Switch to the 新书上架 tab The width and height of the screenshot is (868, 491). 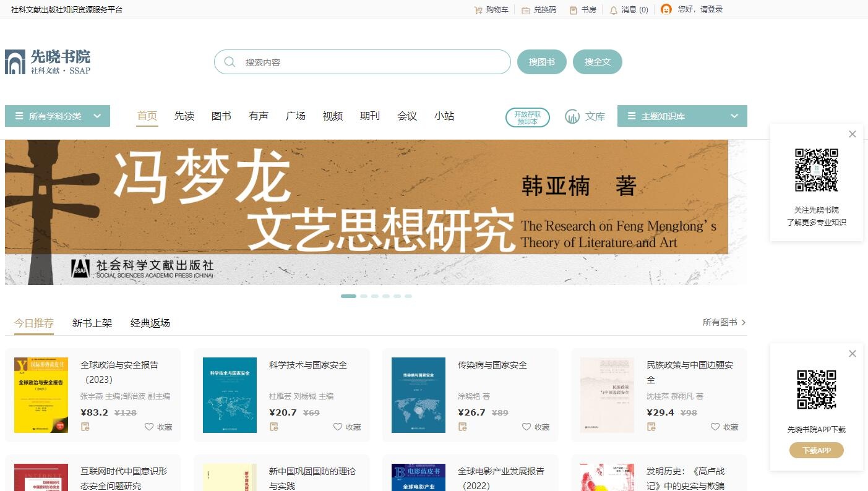pos(92,323)
